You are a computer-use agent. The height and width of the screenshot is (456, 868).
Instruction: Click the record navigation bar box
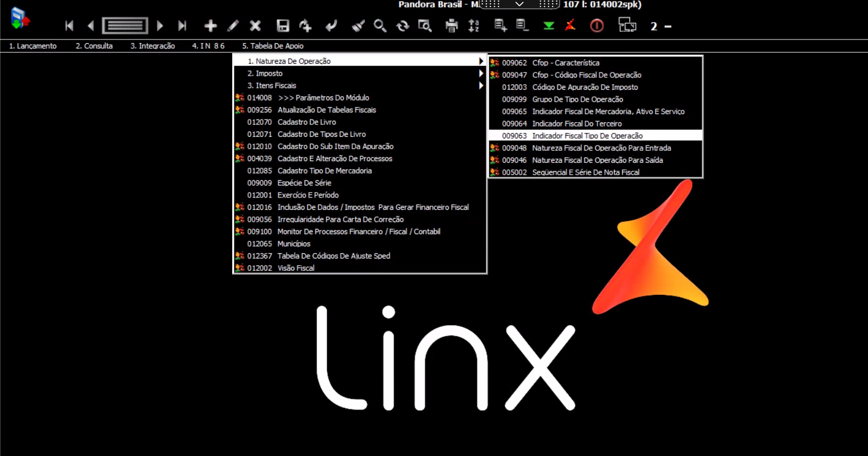(x=125, y=25)
